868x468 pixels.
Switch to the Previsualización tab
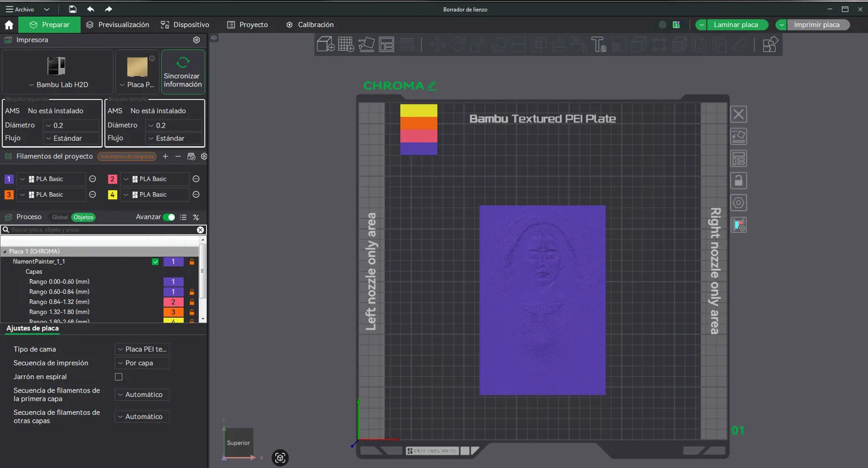118,24
